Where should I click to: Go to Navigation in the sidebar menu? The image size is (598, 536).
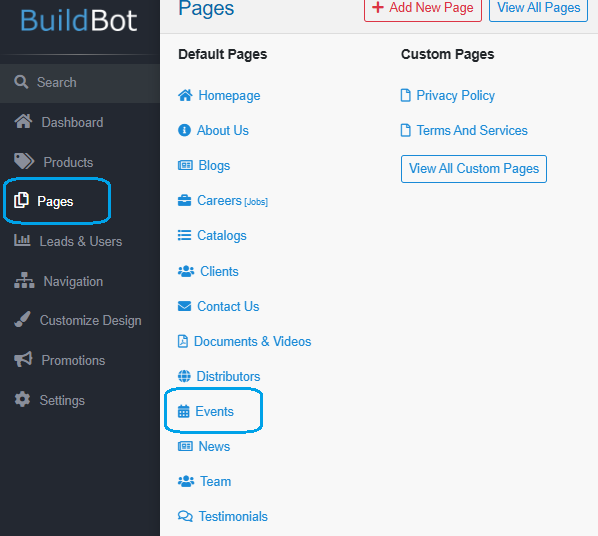(x=58, y=281)
